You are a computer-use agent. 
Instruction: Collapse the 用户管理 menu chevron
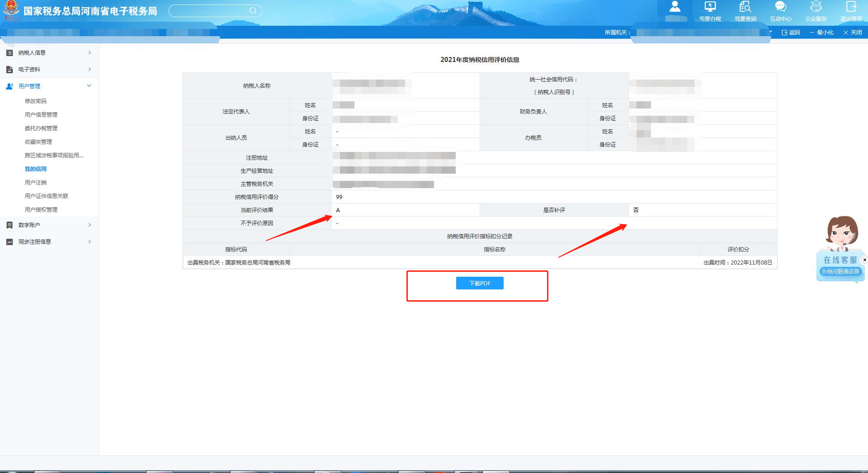89,86
